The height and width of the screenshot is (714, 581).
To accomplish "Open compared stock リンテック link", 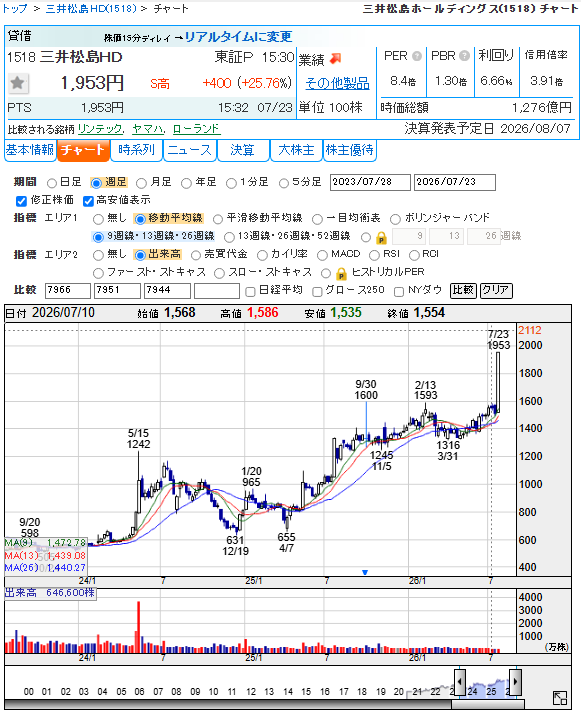I will tap(100, 129).
